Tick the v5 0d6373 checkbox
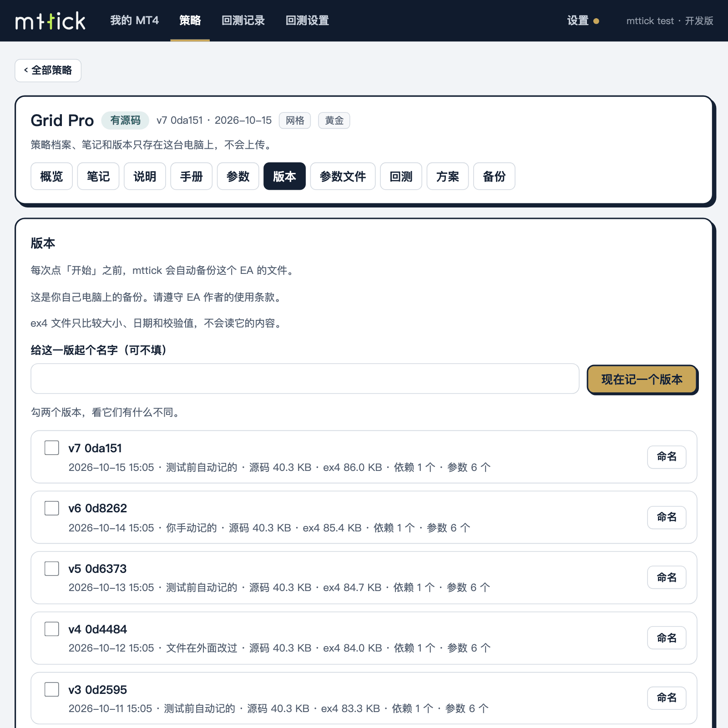Screen dimensions: 728x728 pyautogui.click(x=52, y=569)
